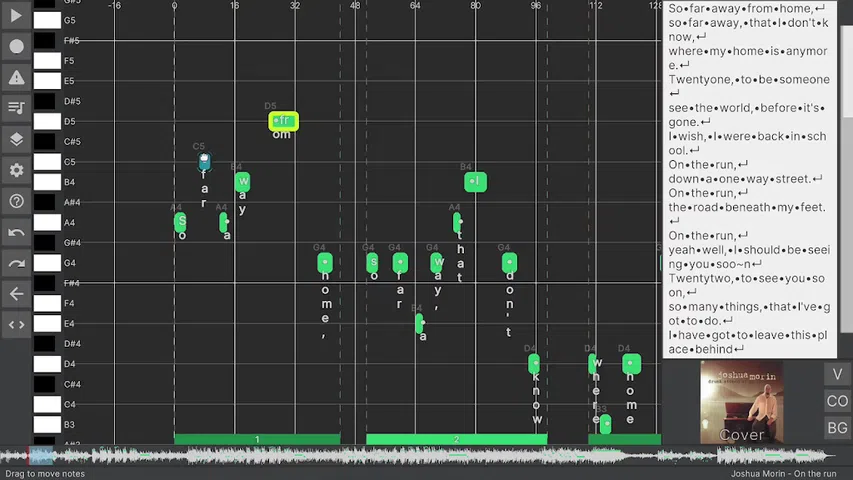Select sentence 2 bar below the notes
Viewport: 853px width, 480px height.
pos(456,439)
